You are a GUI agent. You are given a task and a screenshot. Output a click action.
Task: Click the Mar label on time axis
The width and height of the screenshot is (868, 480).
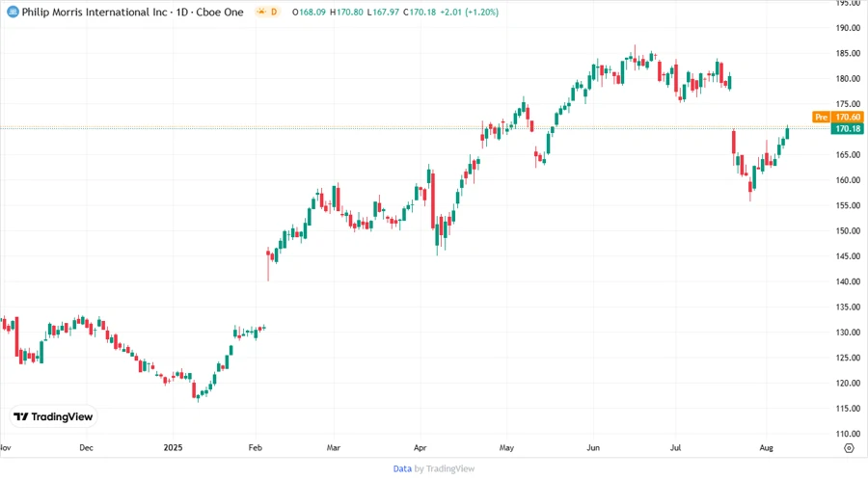coord(334,447)
